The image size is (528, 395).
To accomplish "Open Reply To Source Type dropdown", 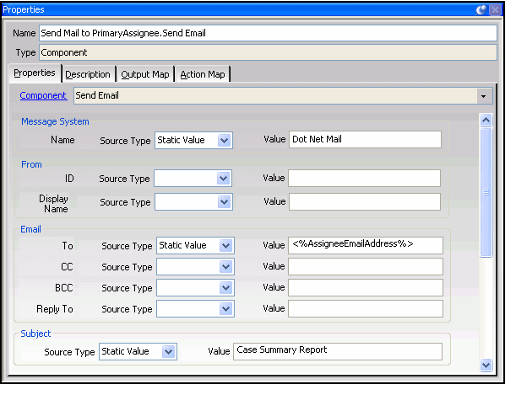I will [226, 309].
